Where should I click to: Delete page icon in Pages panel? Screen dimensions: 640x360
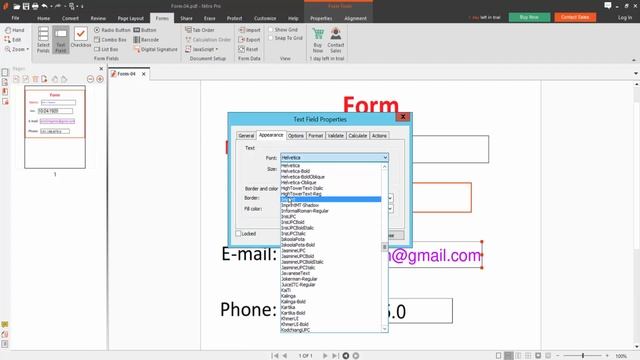point(35,79)
